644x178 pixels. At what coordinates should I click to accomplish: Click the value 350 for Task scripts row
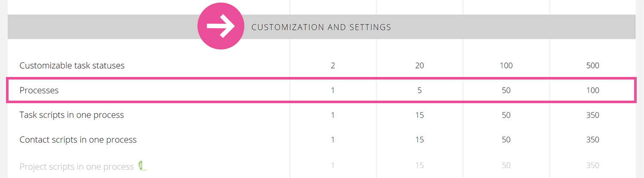(x=592, y=115)
